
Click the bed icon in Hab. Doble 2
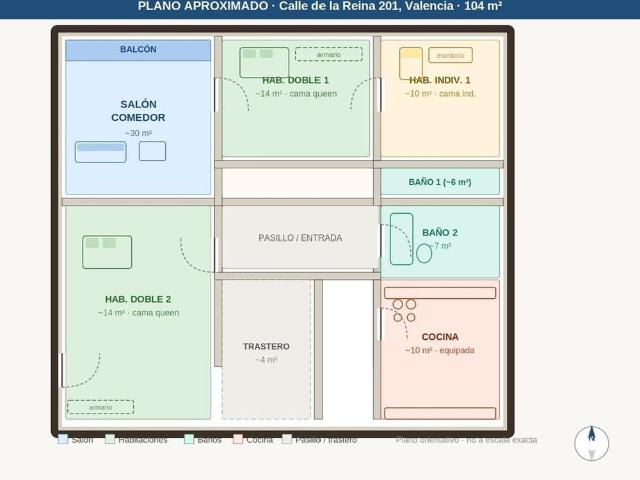tap(107, 252)
